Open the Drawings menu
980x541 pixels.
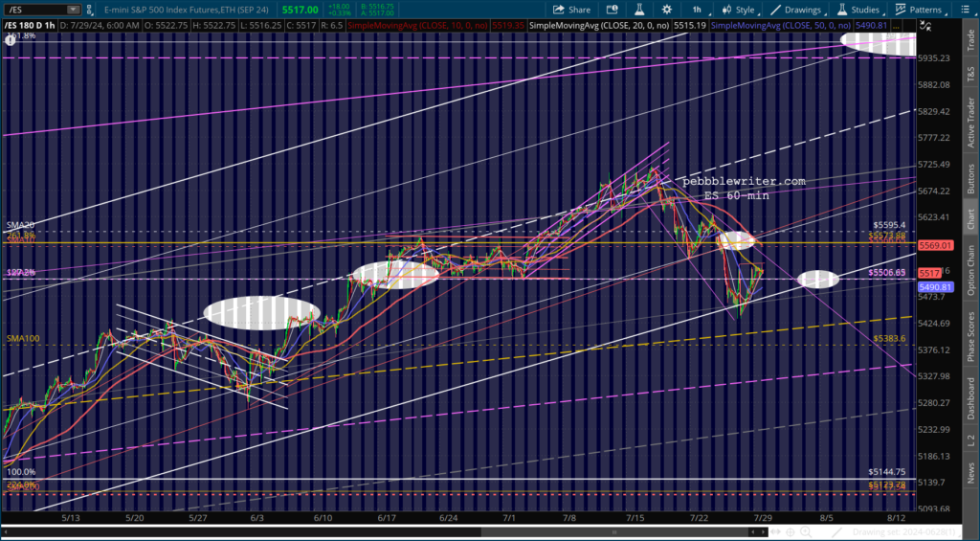(798, 10)
